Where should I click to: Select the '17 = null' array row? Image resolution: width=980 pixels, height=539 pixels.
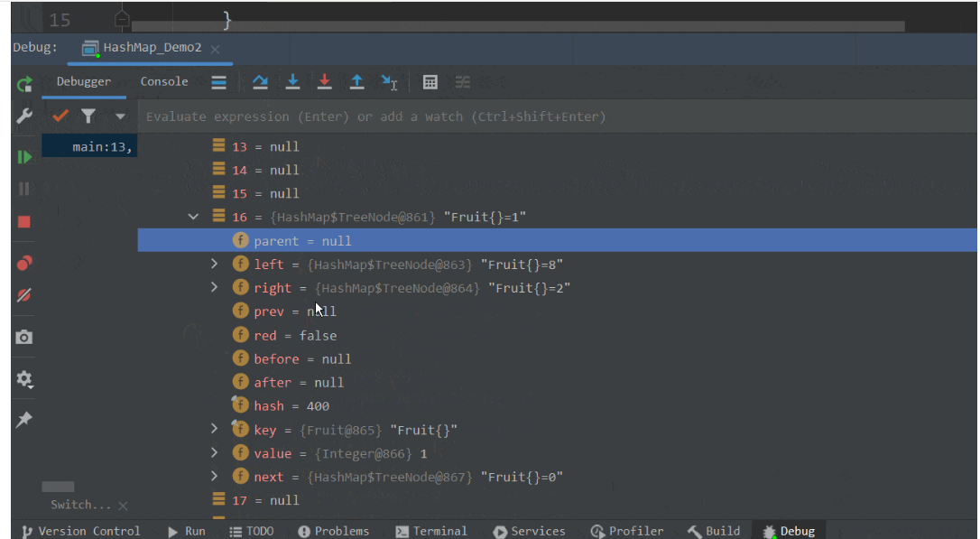(557, 500)
